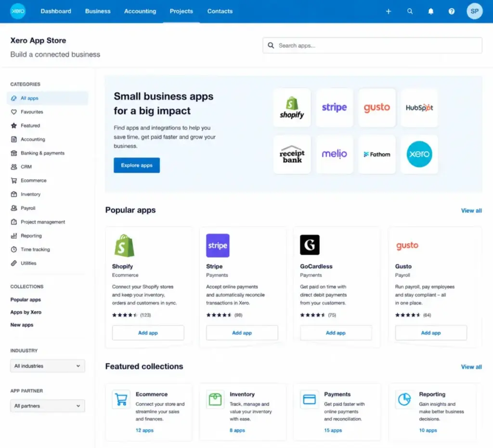Click in the Search apps field
This screenshot has width=493, height=448.
click(372, 46)
